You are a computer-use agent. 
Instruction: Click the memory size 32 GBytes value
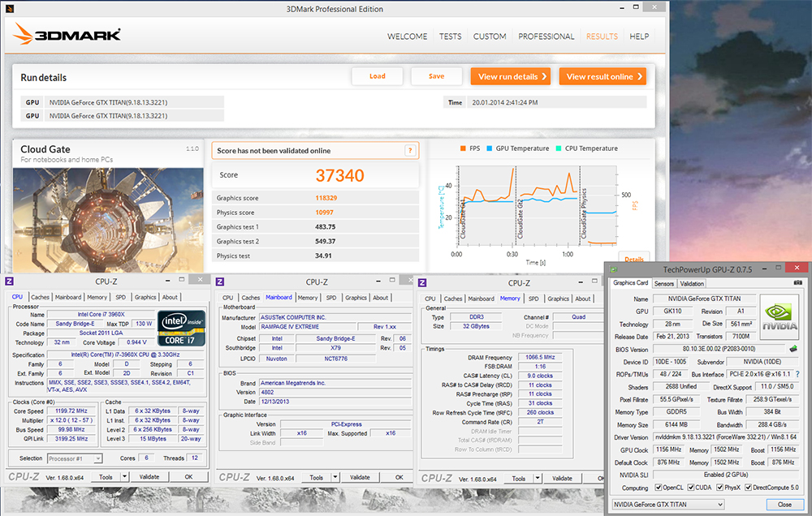pos(476,326)
